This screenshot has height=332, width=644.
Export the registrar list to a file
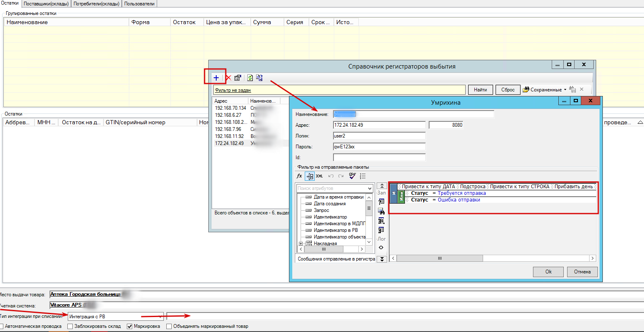click(259, 78)
